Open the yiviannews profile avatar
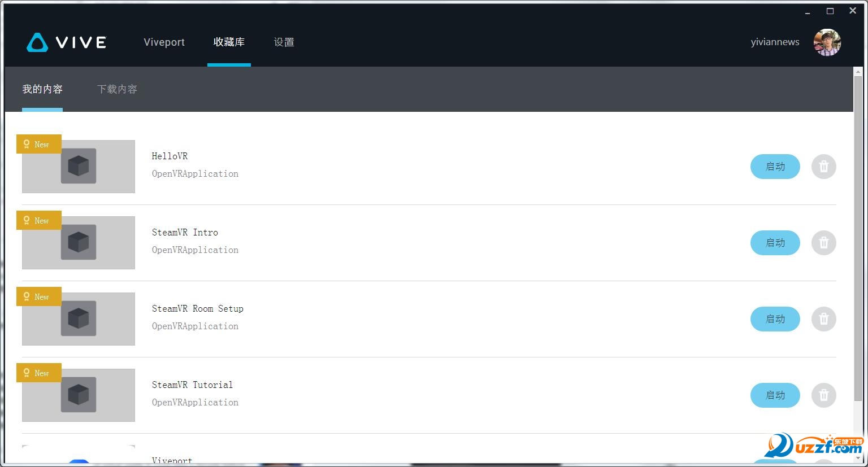Image resolution: width=868 pixels, height=467 pixels. pyautogui.click(x=827, y=42)
